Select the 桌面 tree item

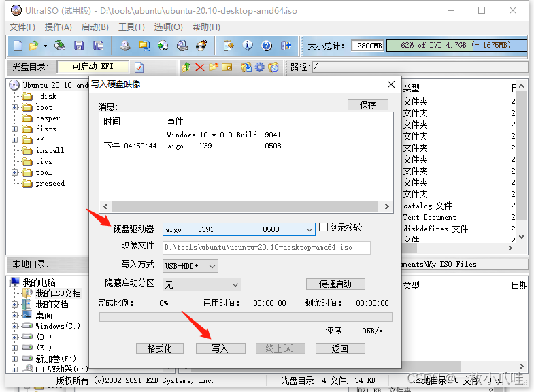click(44, 315)
